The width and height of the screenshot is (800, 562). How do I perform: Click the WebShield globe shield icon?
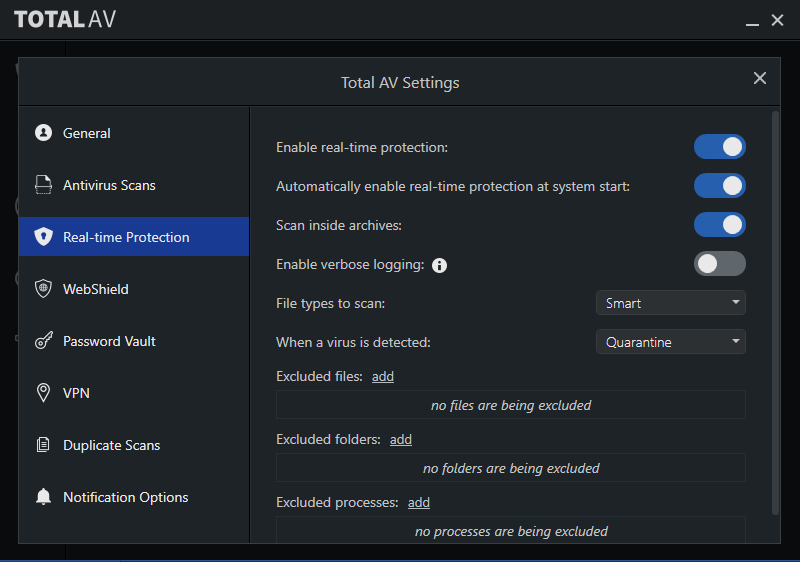[x=43, y=289]
